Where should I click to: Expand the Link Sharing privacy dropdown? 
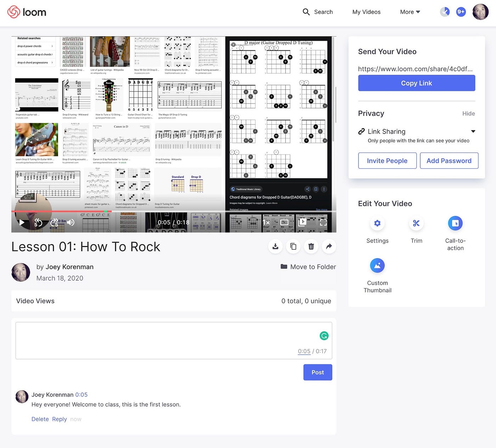coord(473,131)
